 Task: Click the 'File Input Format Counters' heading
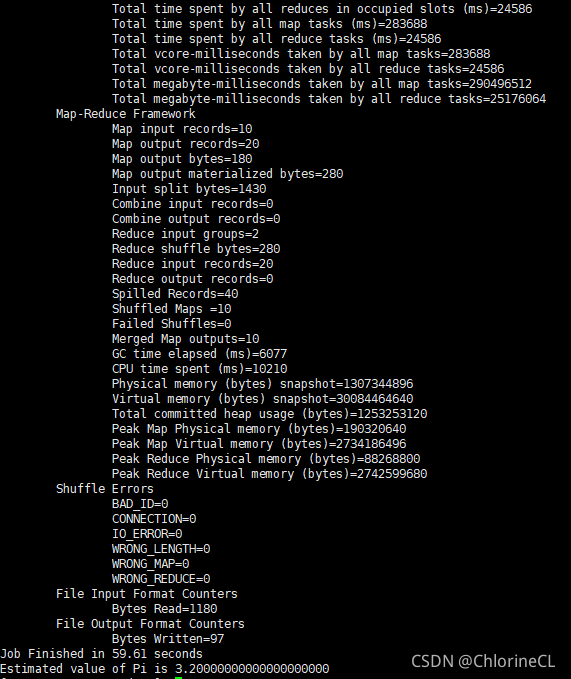[x=147, y=594]
